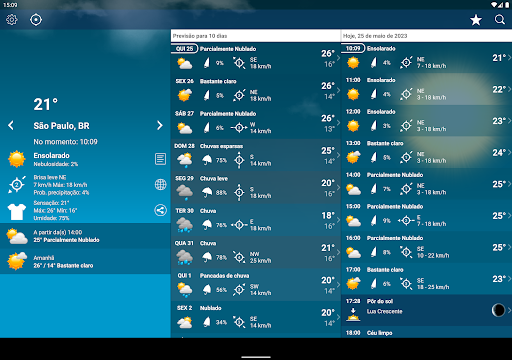The width and height of the screenshot is (512, 360).
Task: Tap the locate-me target icon
Action: pos(36,20)
